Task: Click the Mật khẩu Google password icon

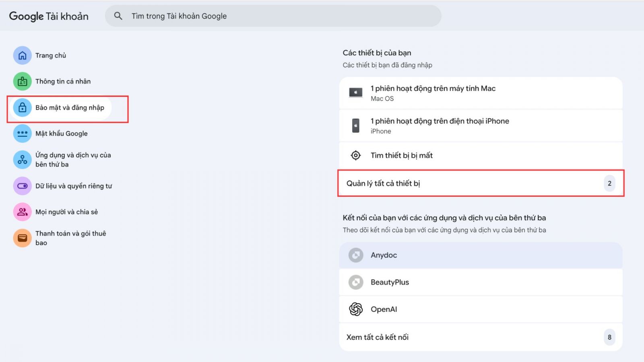Action: click(x=23, y=134)
